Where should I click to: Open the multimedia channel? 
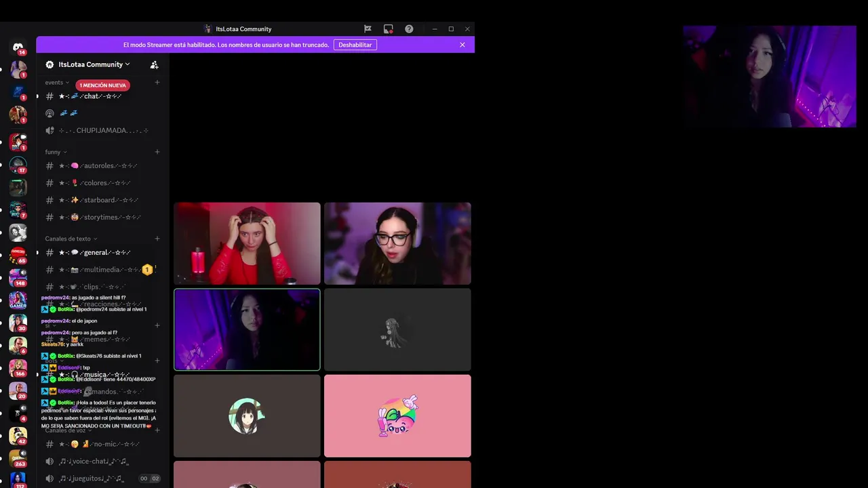pyautogui.click(x=102, y=270)
